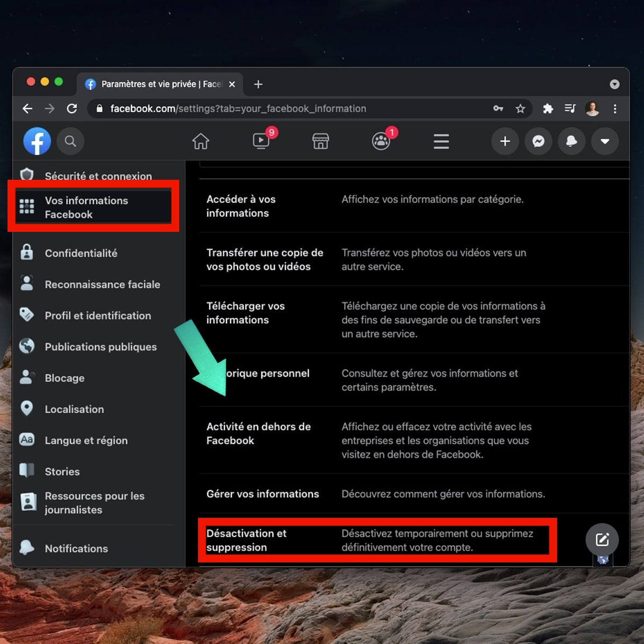Open the tab search dropdown in title bar
The width and height of the screenshot is (644, 644).
614,84
